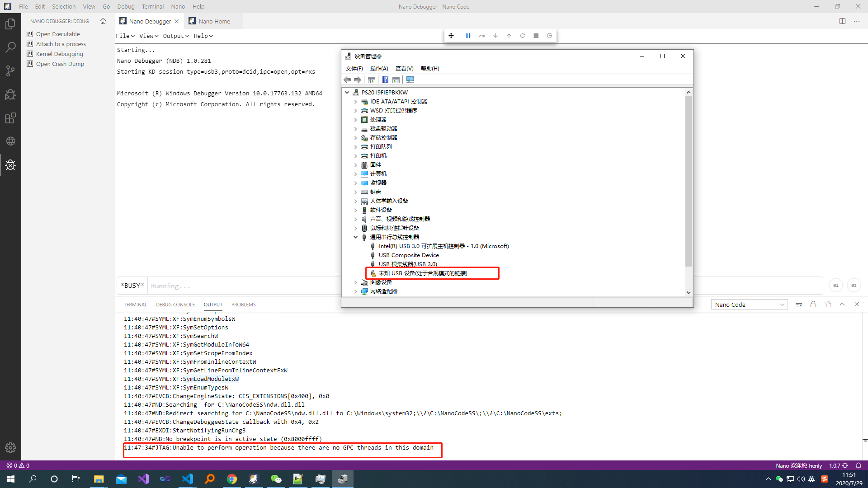Open output log in editor
This screenshot has height=488, width=868.
(x=828, y=305)
